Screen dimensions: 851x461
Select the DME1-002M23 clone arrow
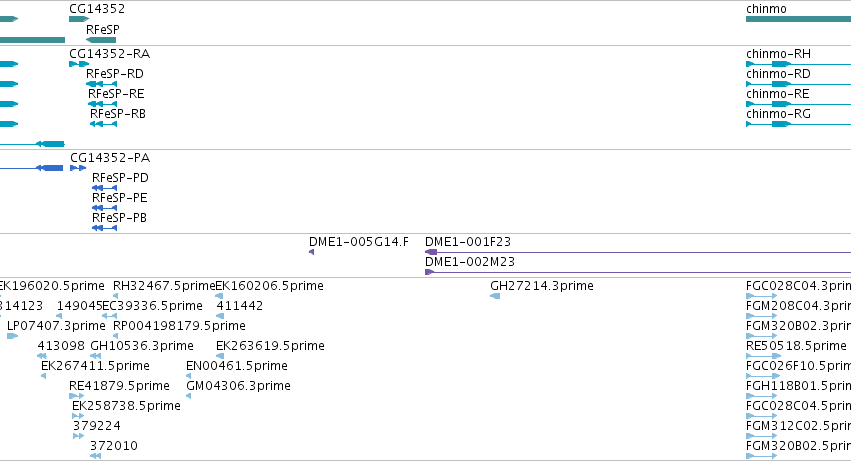(430, 272)
